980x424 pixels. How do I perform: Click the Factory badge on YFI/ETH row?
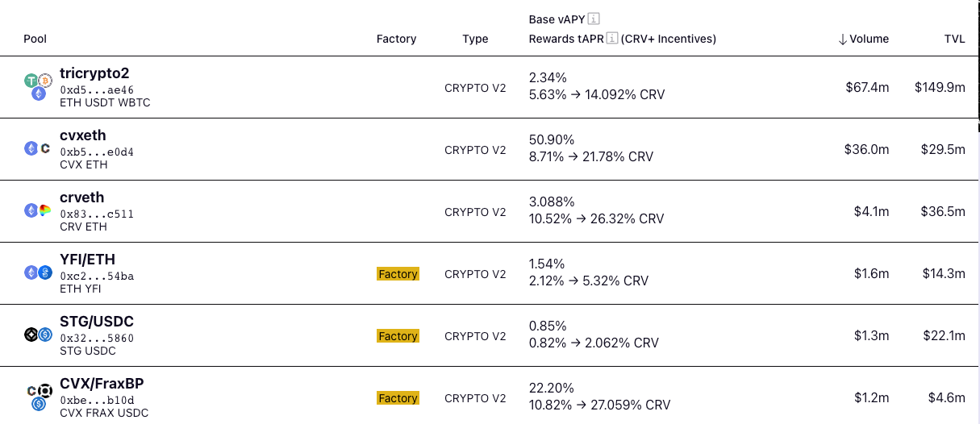coord(398,274)
